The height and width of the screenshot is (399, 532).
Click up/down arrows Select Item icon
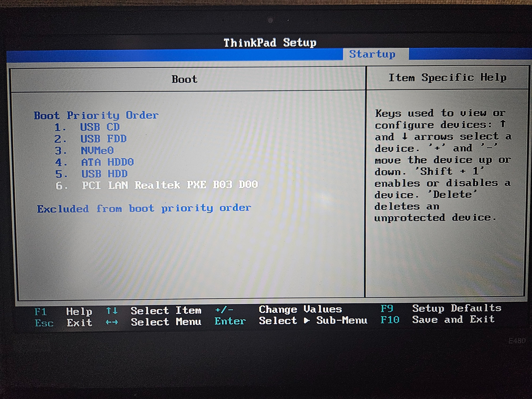coord(112,311)
